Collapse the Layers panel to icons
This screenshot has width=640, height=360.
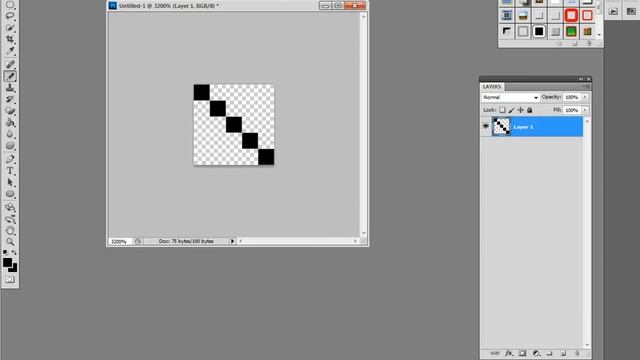(x=581, y=79)
